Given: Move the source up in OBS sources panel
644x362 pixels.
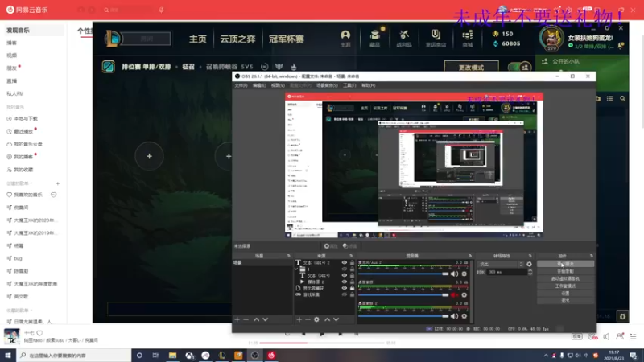Looking at the screenshot, I should pyautogui.click(x=328, y=319).
